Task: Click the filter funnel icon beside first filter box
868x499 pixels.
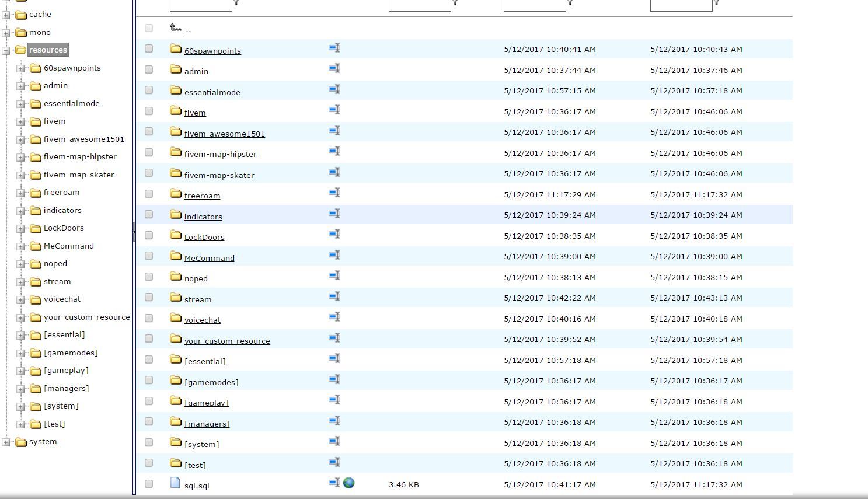Action: pyautogui.click(x=236, y=4)
